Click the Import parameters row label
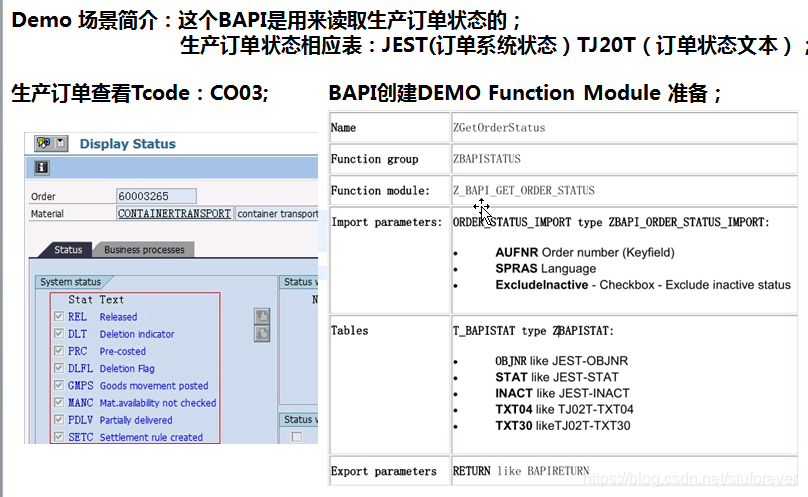The width and height of the screenshot is (808, 497). (386, 222)
